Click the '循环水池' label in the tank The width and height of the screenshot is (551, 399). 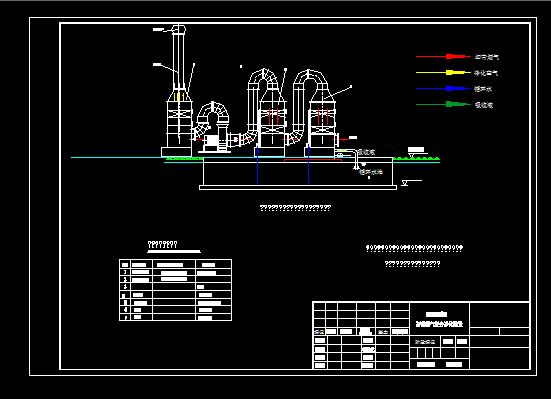[371, 172]
